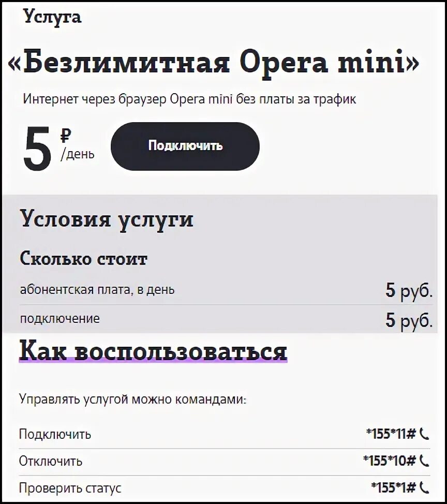Viewport: 447px width, 504px height.
Task: Click the *155*1# status command
Action: click(394, 488)
